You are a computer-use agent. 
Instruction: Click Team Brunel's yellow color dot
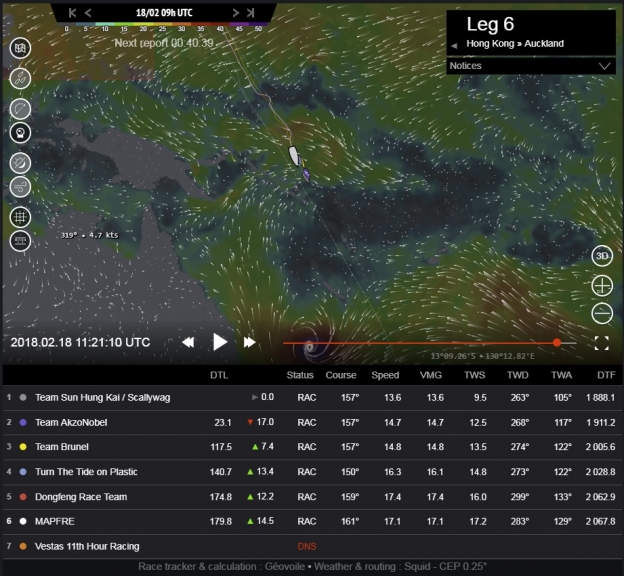pos(23,447)
